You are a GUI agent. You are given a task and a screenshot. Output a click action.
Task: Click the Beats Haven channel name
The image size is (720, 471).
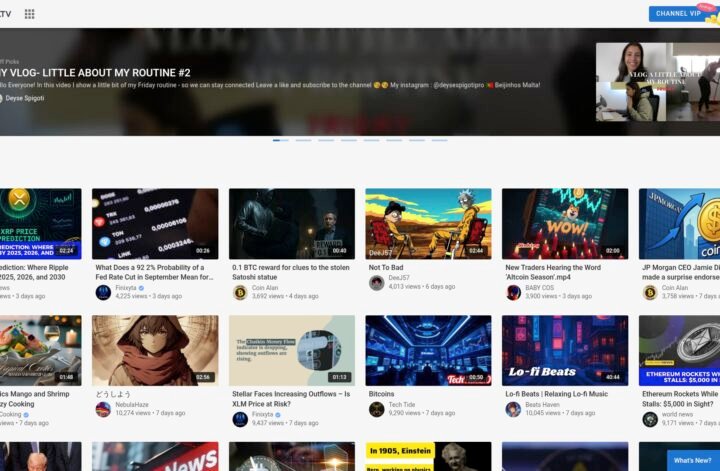click(x=542, y=405)
